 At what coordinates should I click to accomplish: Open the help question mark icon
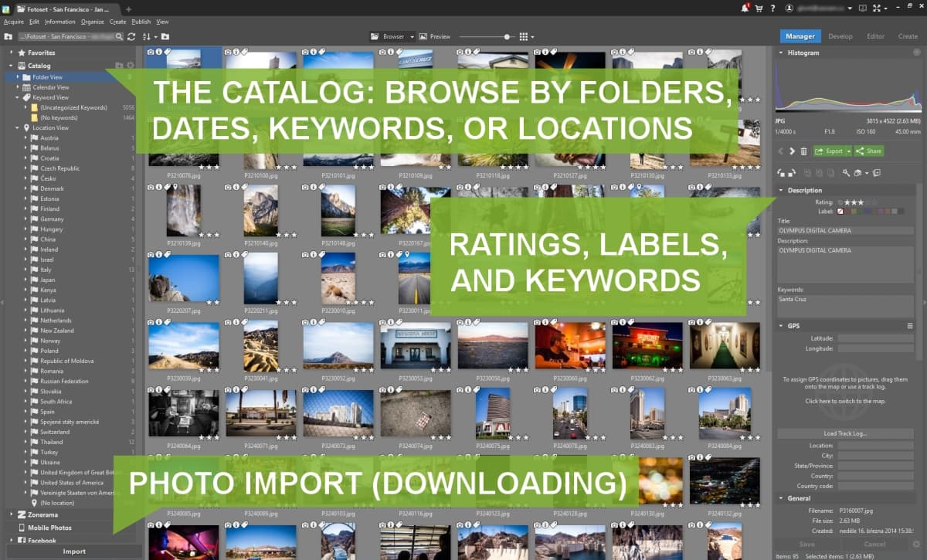tap(772, 8)
